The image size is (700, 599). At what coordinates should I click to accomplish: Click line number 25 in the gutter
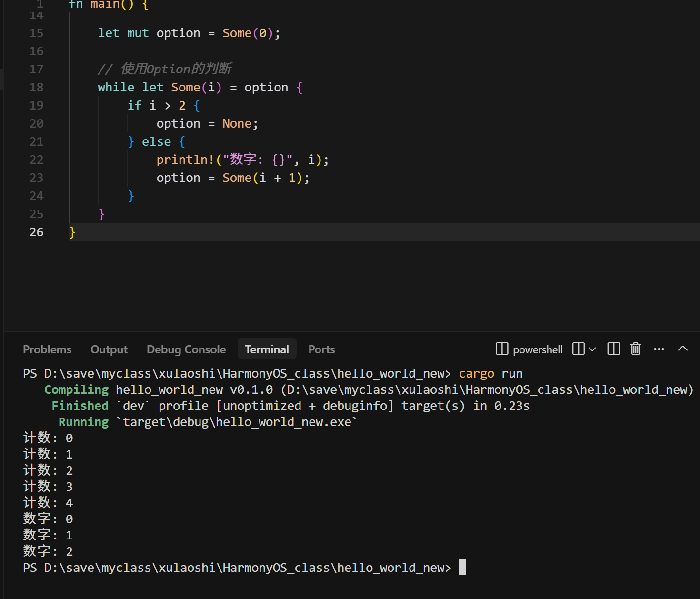[x=36, y=214]
